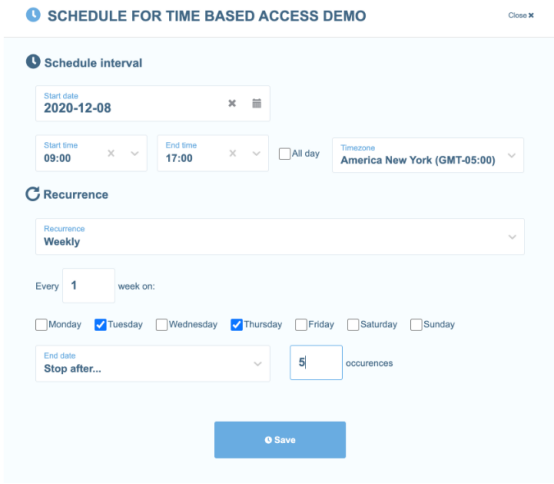The image size is (554, 484).
Task: Uncheck the Tuesday checkbox
Action: click(x=100, y=325)
